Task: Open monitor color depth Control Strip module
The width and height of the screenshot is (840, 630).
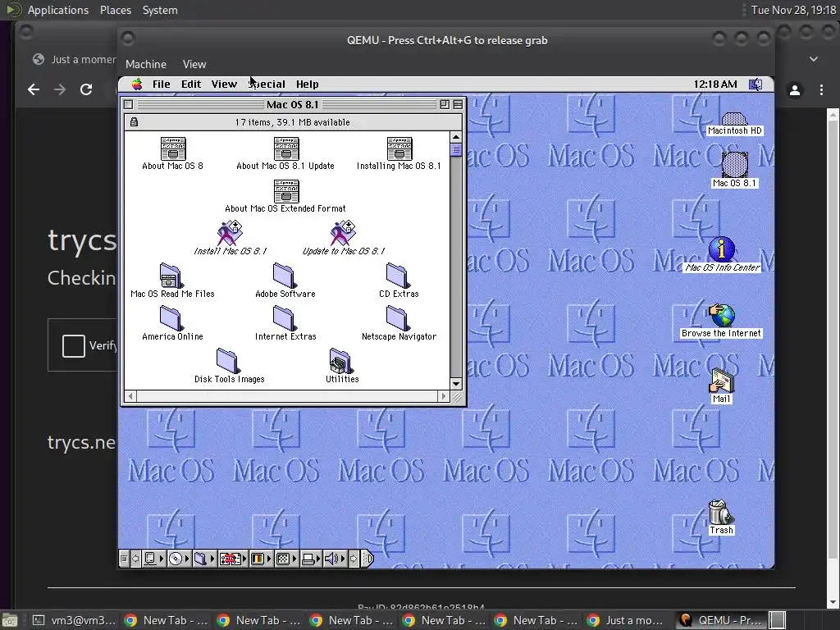Action: tap(262, 559)
